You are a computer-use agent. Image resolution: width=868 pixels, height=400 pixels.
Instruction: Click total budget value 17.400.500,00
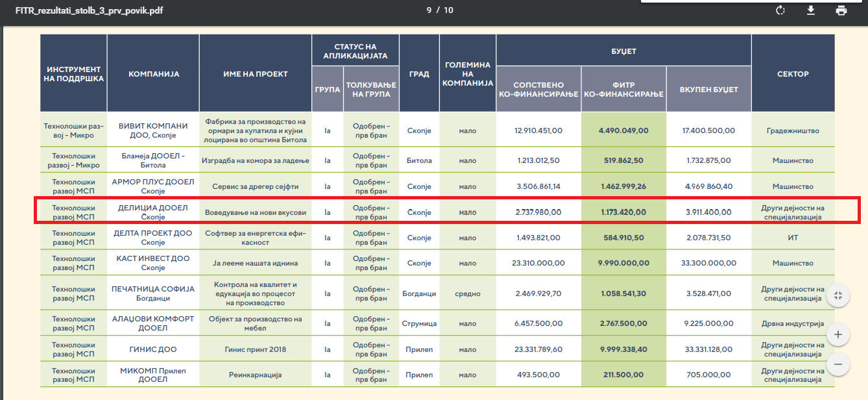709,131
